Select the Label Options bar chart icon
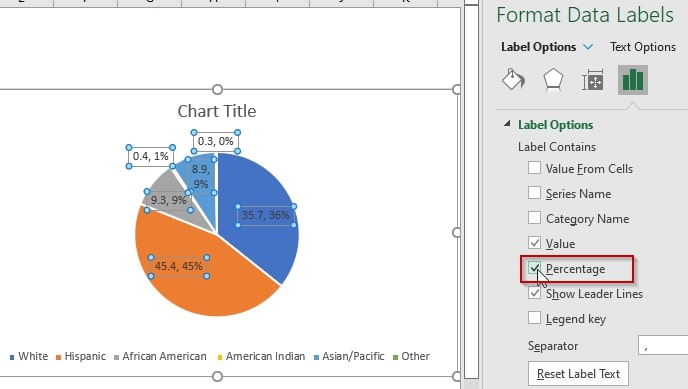 pos(633,80)
